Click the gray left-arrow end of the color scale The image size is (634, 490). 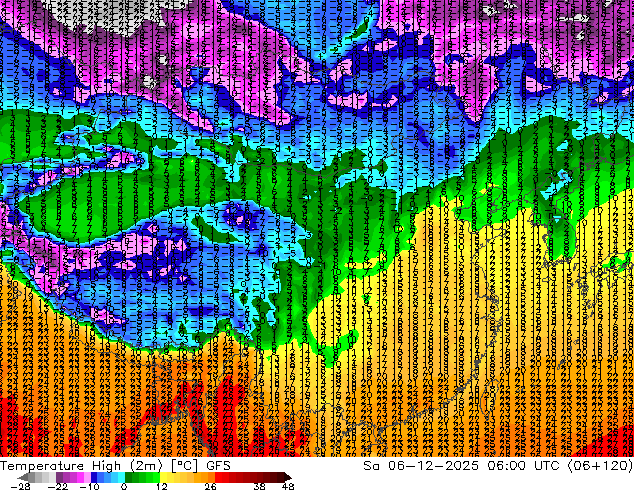coord(22,477)
